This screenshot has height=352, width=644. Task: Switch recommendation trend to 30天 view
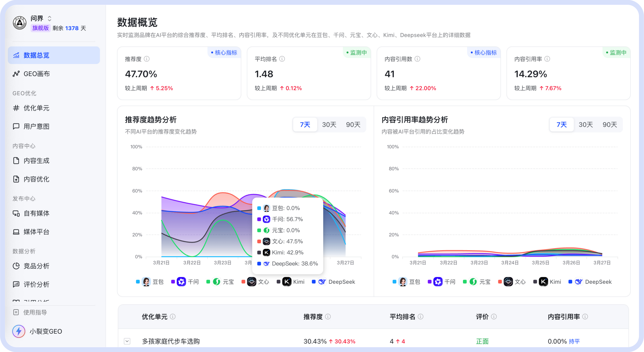[x=329, y=125]
